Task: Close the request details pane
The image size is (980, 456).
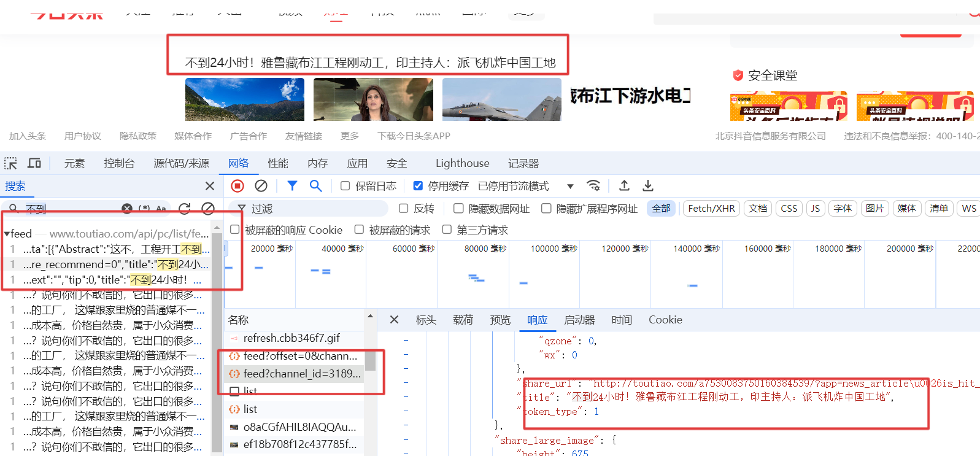Action: point(394,320)
